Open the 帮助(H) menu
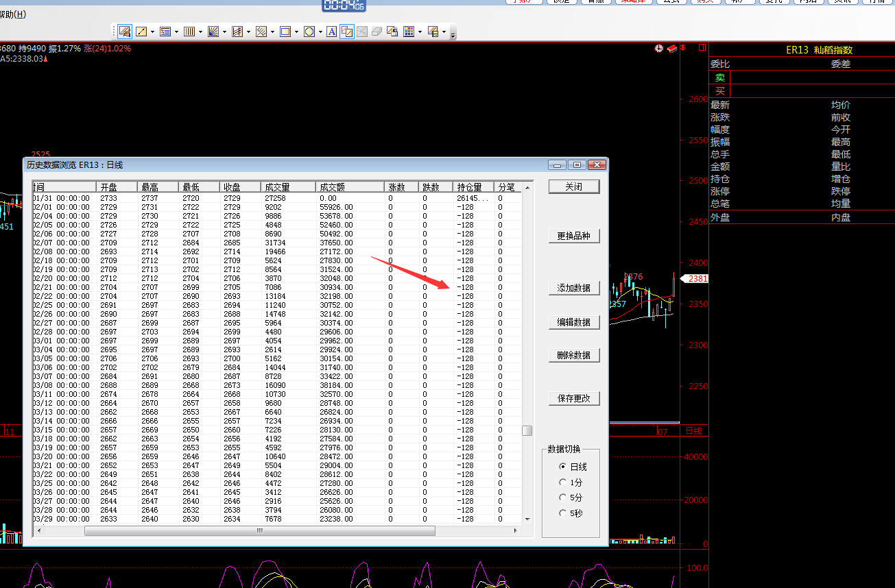 pyautogui.click(x=12, y=14)
